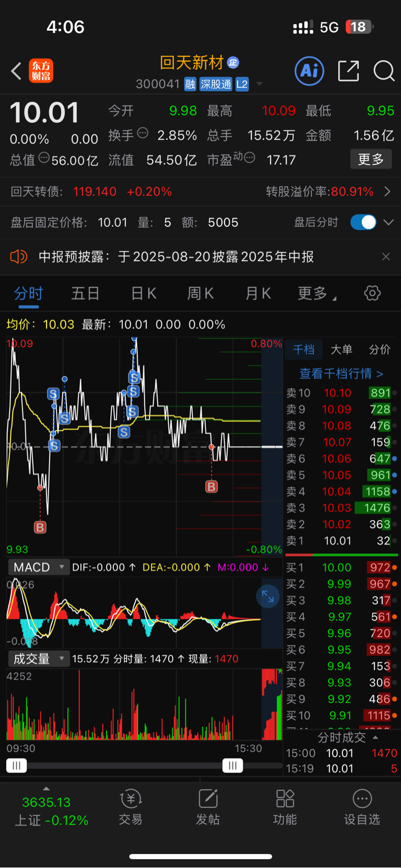This screenshot has height=868, width=401.
Task: Tap the right-side red B marker
Action: [x=211, y=486]
